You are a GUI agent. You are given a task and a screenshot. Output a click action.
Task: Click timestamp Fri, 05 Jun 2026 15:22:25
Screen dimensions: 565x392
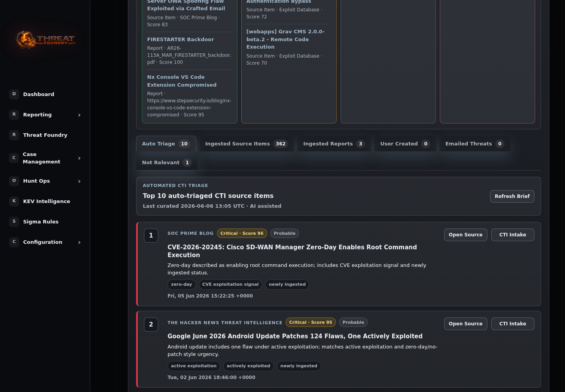pos(210,296)
